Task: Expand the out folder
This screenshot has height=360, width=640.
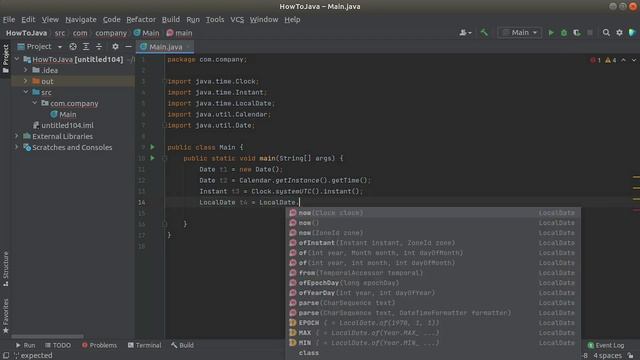Action: click(x=26, y=81)
